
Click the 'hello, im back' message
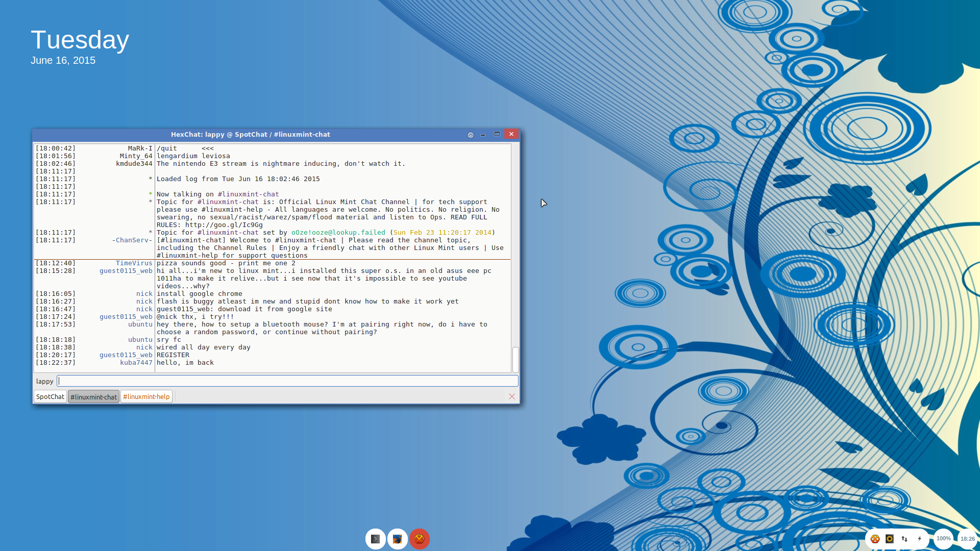coord(185,363)
